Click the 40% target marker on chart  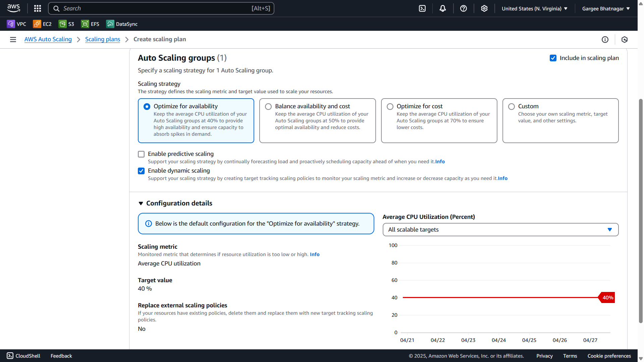(x=607, y=298)
